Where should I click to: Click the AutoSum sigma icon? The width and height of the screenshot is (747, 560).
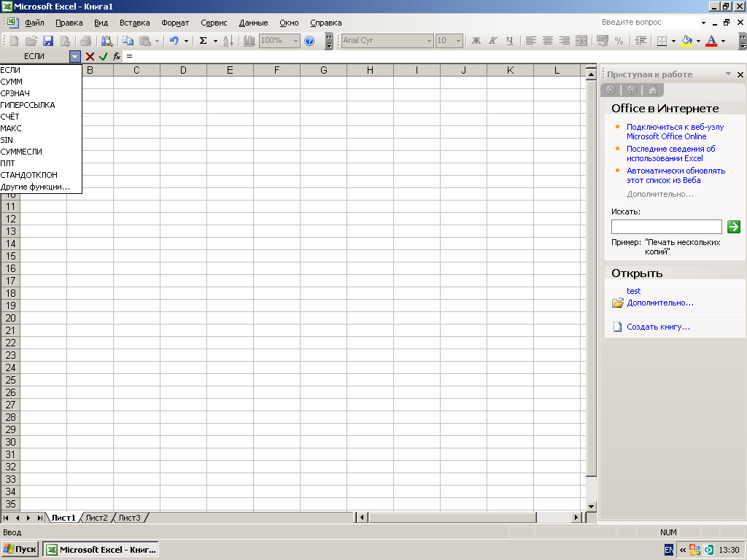click(x=203, y=41)
